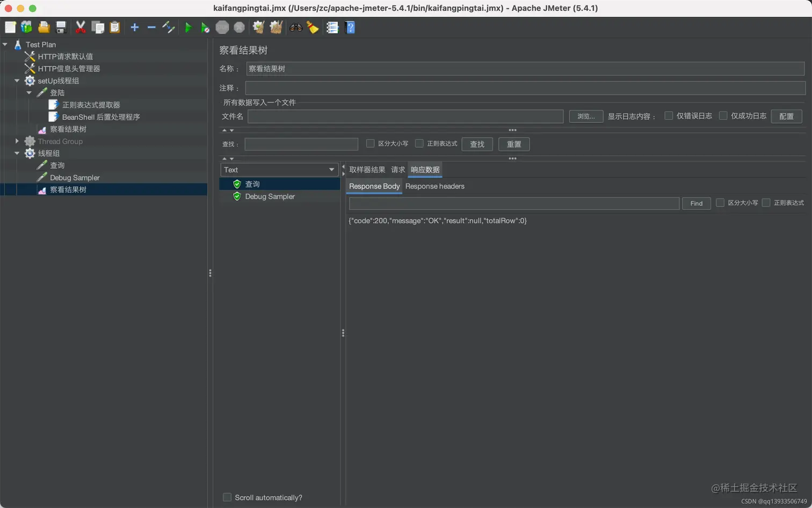This screenshot has height=508, width=812.
Task: Toggle the 仅错误日志 checkbox
Action: point(669,116)
